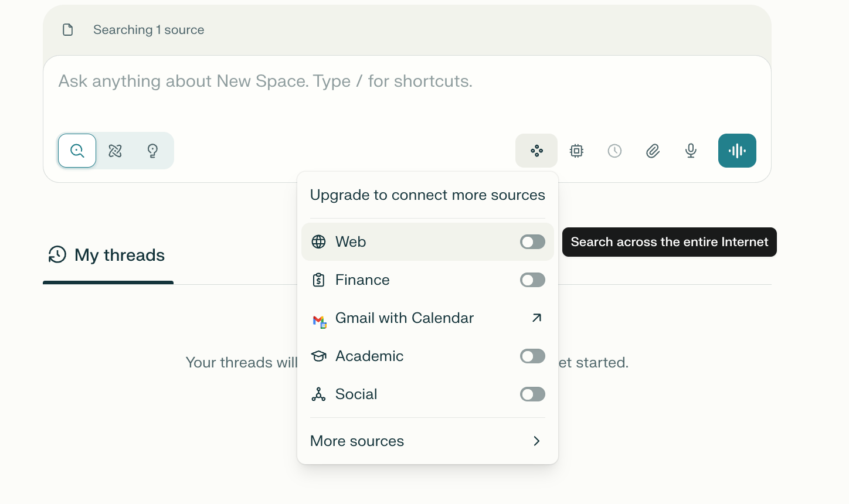The height and width of the screenshot is (504, 849).
Task: Select the Gmail with Calendar menu entry
Action: (405, 318)
